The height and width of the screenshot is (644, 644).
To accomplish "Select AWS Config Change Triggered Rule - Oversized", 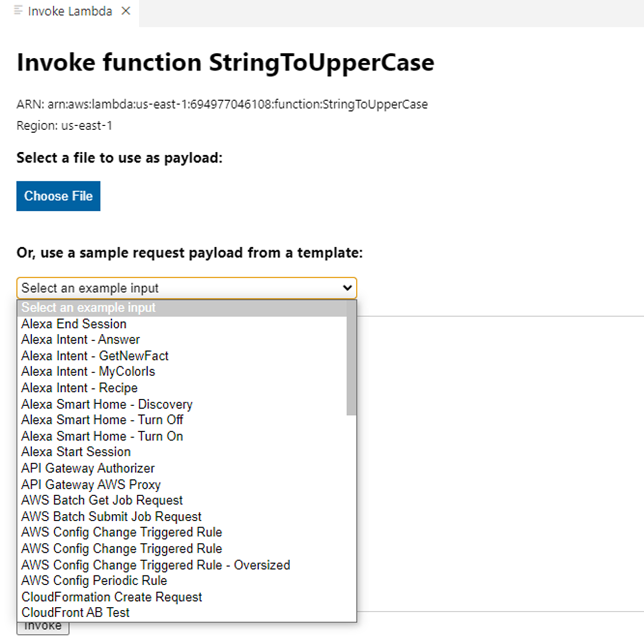I will click(182, 565).
